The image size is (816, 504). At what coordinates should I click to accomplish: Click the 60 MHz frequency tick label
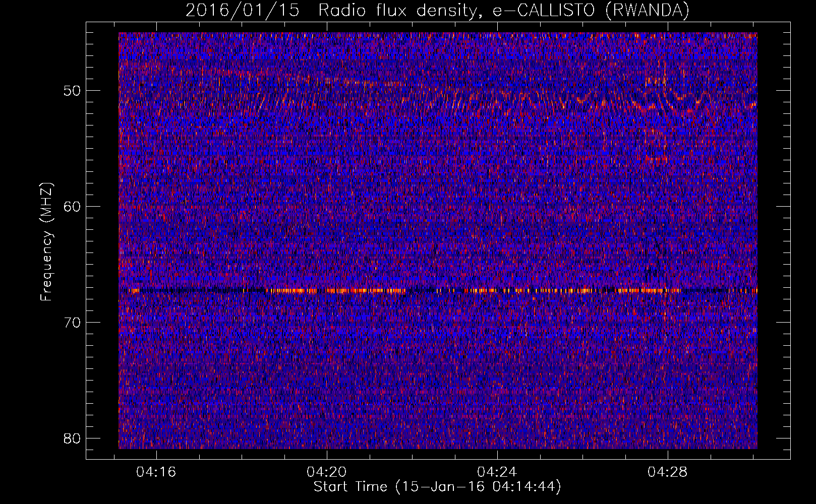coord(72,207)
